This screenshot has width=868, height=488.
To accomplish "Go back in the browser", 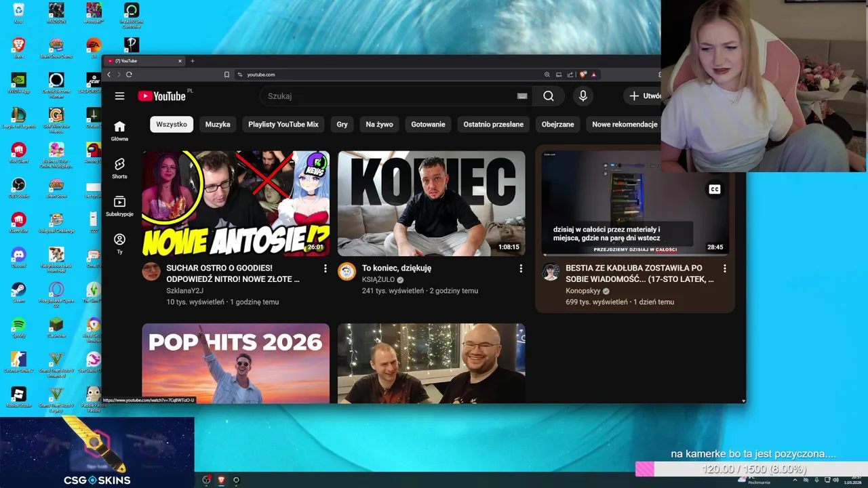I will point(108,75).
